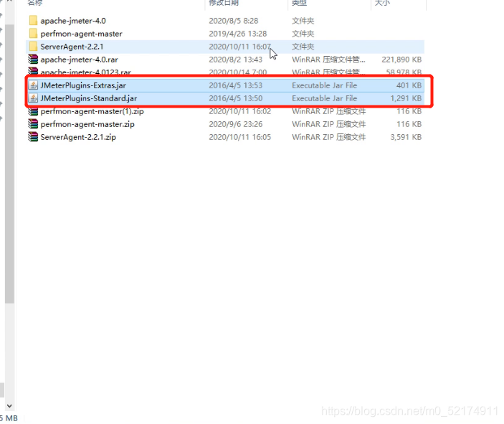Click size value 221,890 KB
Screen dimensions: 504x424
click(x=401, y=60)
